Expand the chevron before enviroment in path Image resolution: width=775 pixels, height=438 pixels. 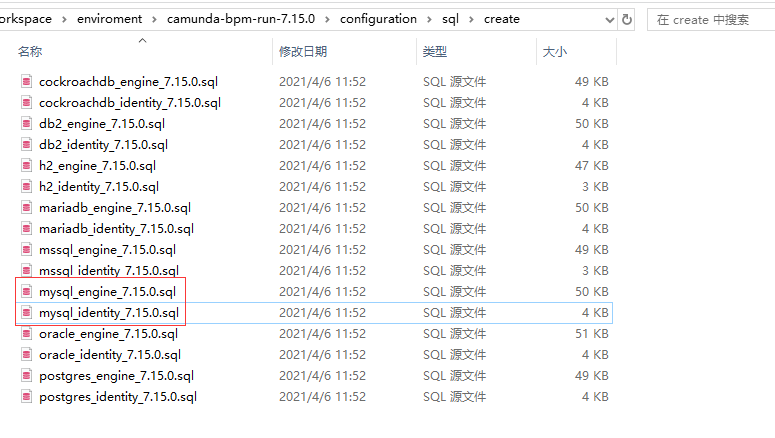click(64, 19)
